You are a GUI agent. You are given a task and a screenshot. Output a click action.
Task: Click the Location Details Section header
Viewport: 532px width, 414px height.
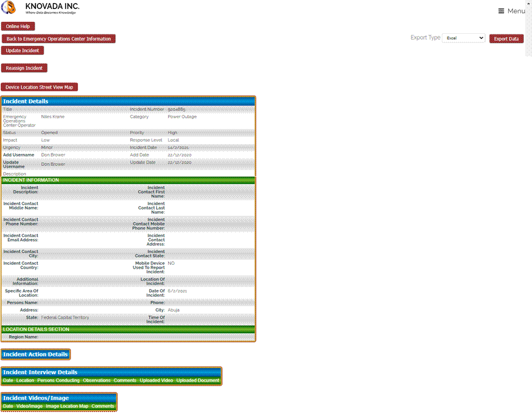pyautogui.click(x=128, y=329)
